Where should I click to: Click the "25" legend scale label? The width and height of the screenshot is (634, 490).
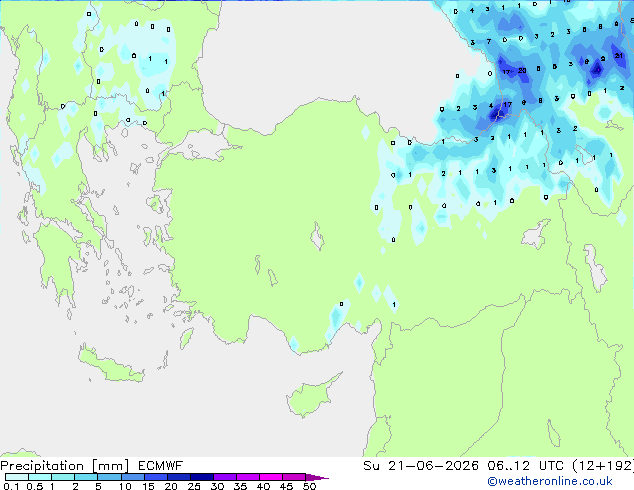click(x=194, y=486)
